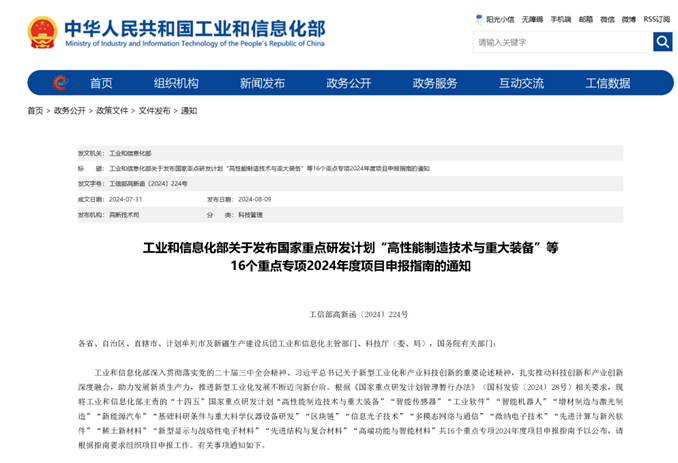The height and width of the screenshot is (463, 678).
Task: Focus the 请输入关键字 search field
Action: click(563, 42)
